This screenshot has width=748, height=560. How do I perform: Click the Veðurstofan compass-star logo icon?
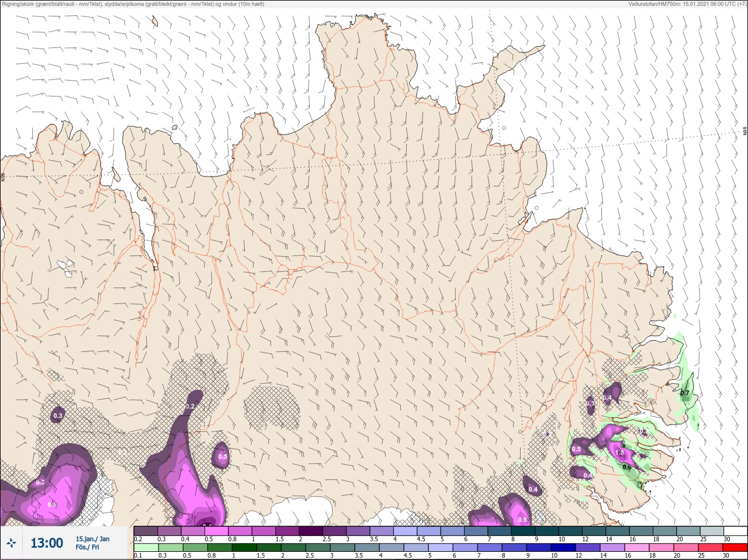click(x=11, y=544)
